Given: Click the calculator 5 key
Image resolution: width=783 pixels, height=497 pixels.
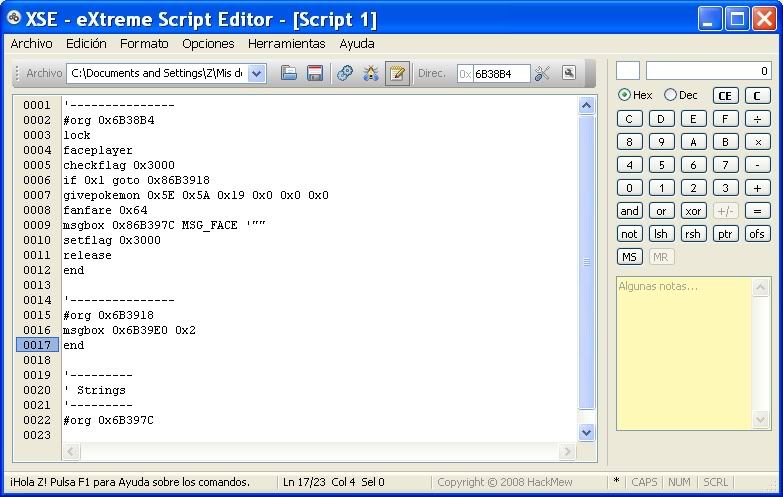Looking at the screenshot, I should tap(661, 165).
